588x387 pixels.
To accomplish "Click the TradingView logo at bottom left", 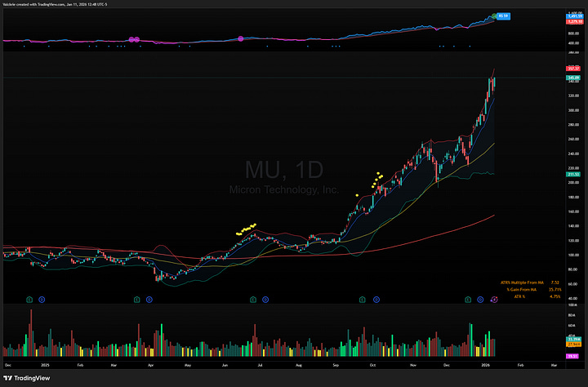I will (27, 378).
